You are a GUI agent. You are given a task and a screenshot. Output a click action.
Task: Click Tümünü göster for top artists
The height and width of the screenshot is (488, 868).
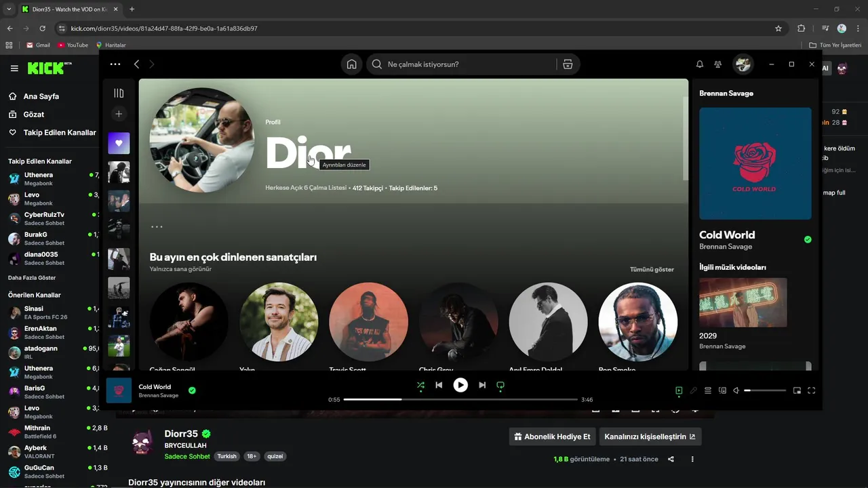(x=652, y=269)
